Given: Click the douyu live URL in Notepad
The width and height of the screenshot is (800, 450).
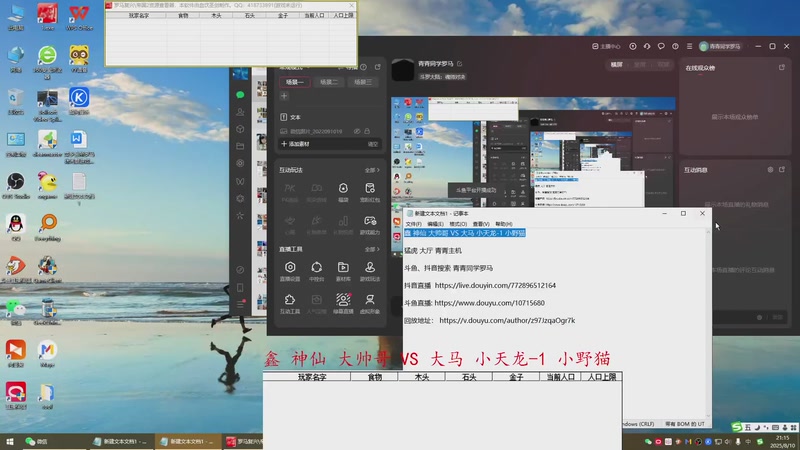Looking at the screenshot, I should click(489, 303).
